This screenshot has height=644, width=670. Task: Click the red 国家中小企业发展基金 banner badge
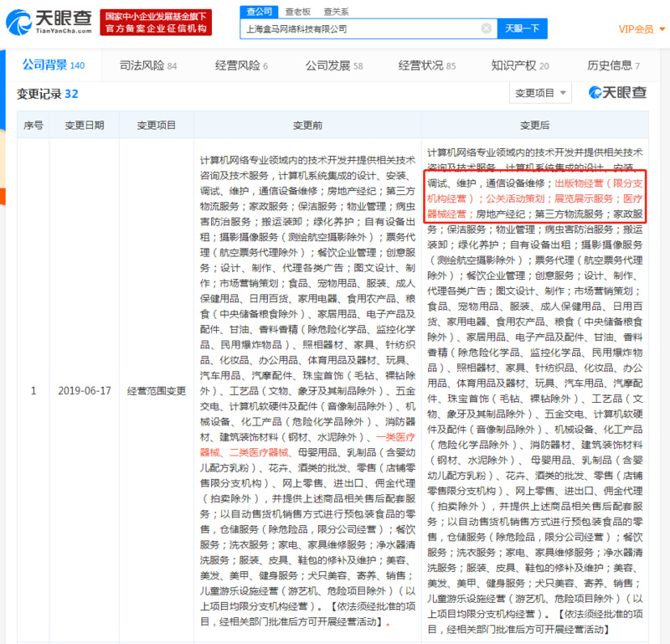click(157, 23)
